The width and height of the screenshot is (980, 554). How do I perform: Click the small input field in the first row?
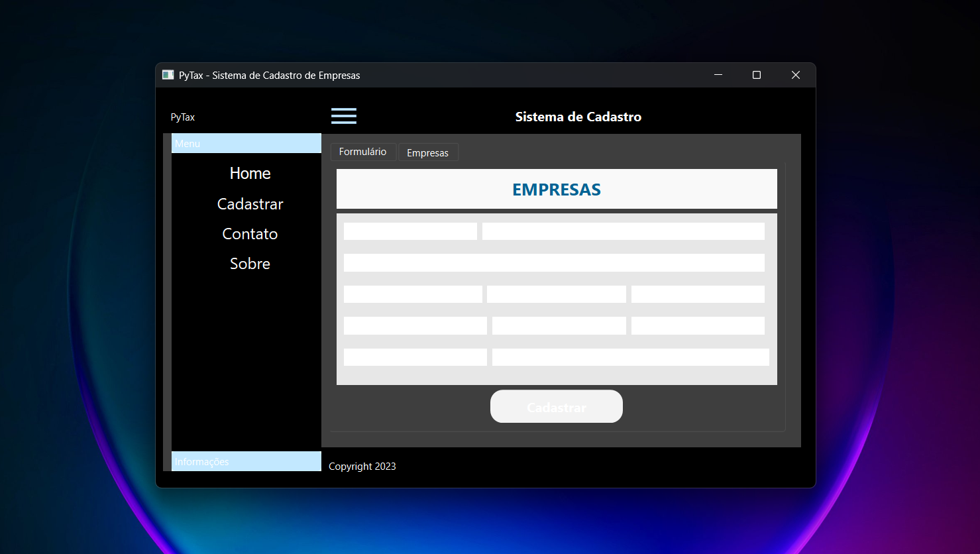pos(409,231)
